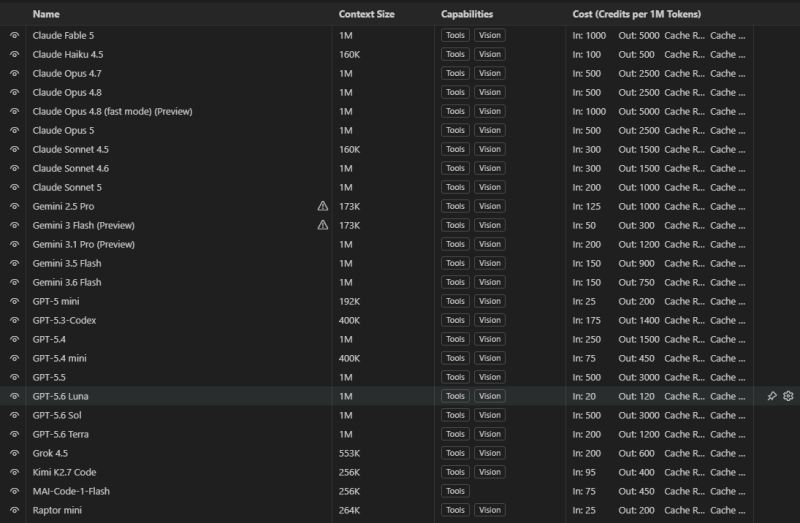This screenshot has width=800, height=523.
Task: Hide the Claude Opus 4.7 model
Action: (14, 73)
